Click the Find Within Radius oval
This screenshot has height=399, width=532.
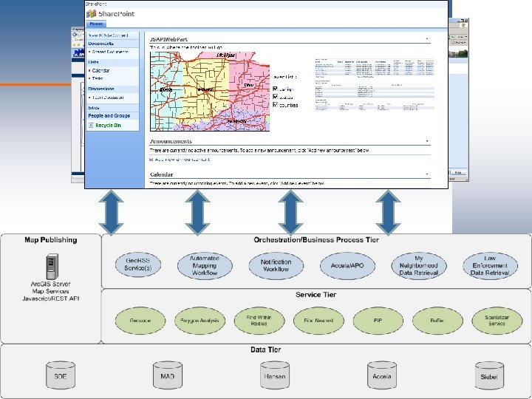pyautogui.click(x=259, y=321)
